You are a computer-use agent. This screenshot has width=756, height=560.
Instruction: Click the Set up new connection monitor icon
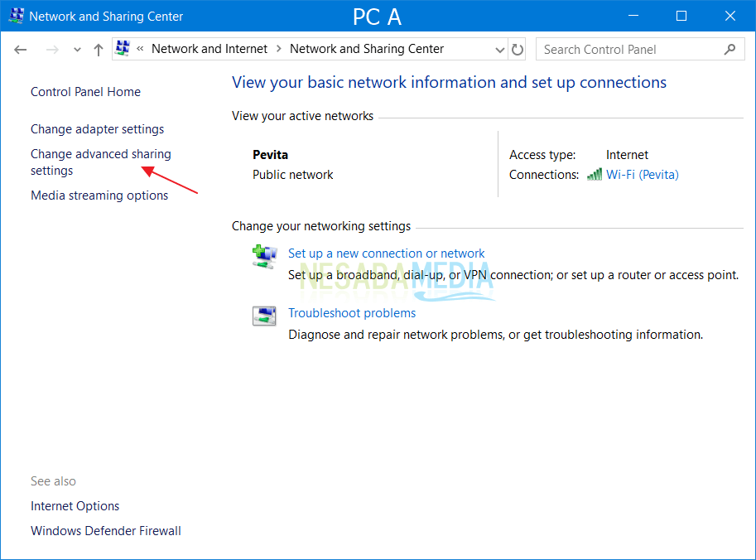pos(264,257)
